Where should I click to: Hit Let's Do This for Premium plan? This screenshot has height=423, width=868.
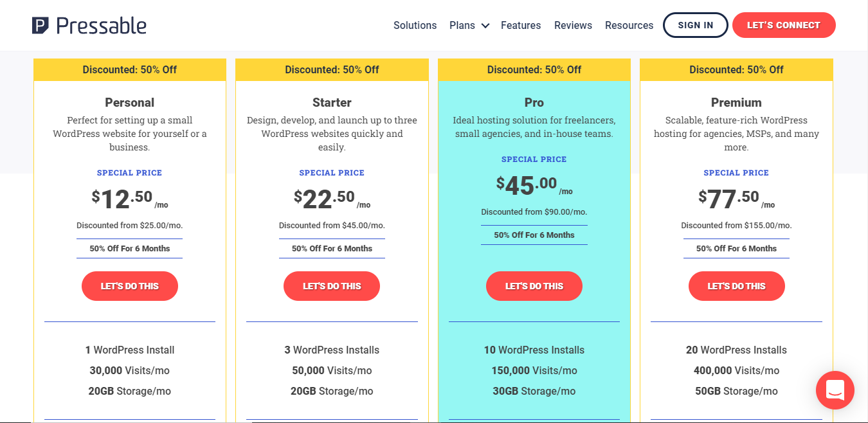(736, 286)
